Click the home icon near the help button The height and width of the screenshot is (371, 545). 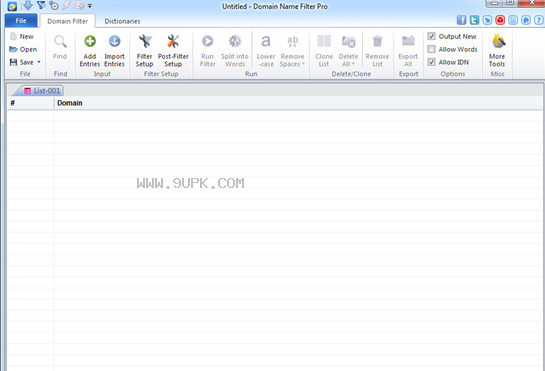(526, 20)
